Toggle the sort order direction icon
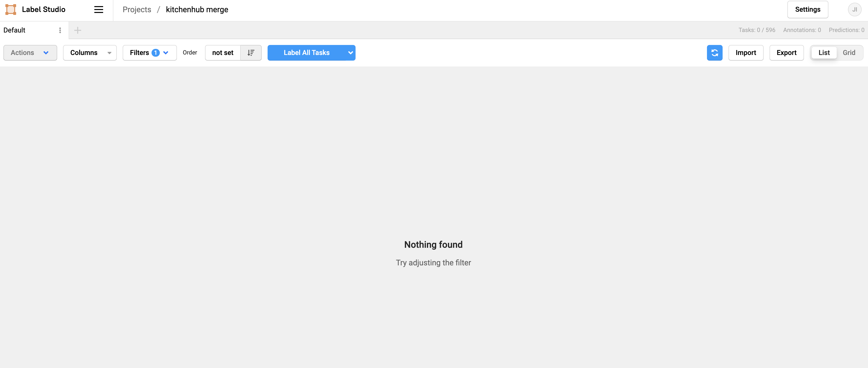Screen dimensions: 868x368 251,53
